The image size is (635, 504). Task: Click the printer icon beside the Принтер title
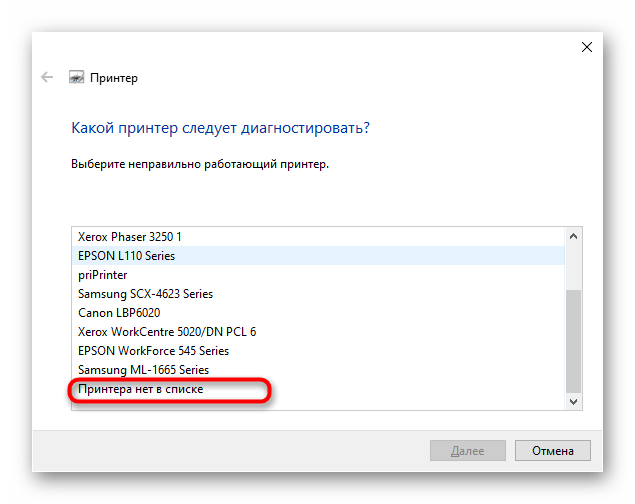tap(76, 77)
